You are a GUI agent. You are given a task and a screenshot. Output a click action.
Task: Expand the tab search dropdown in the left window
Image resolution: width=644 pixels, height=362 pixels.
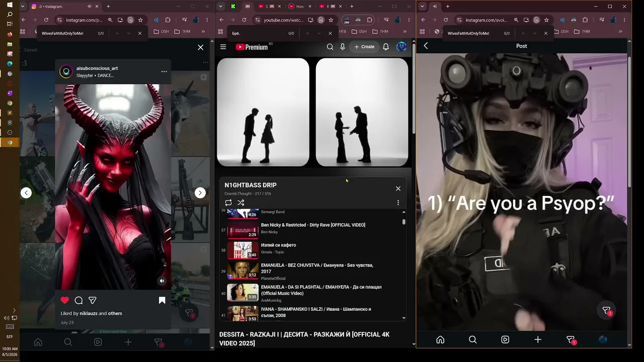click(x=23, y=7)
